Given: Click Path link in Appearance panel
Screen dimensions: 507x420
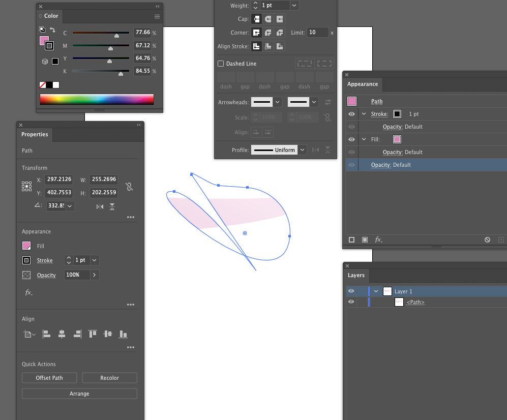Looking at the screenshot, I should point(377,101).
